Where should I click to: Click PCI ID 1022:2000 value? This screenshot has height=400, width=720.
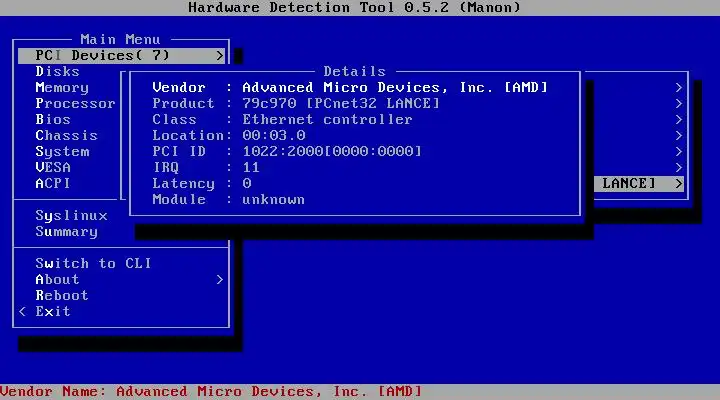click(332, 152)
